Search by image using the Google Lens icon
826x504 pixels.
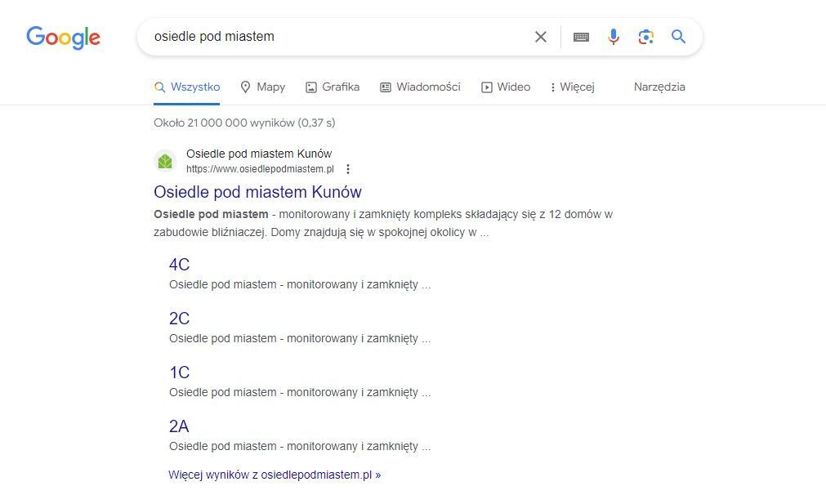(646, 36)
